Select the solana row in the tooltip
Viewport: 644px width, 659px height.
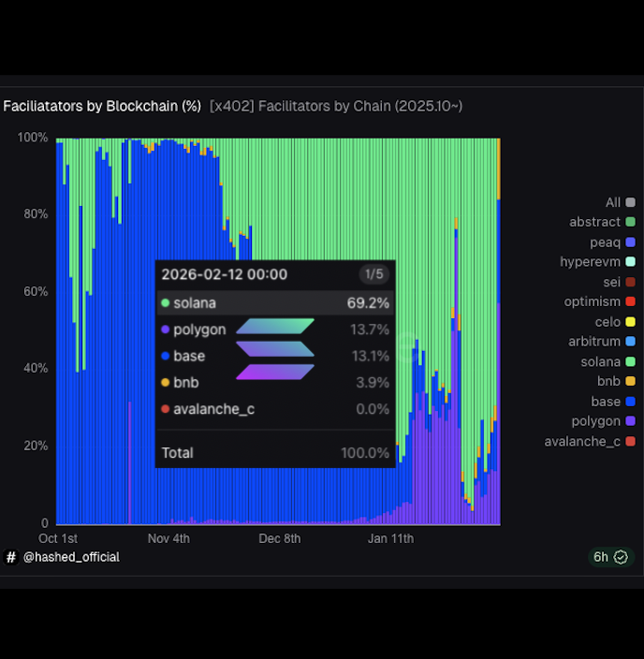coord(275,302)
